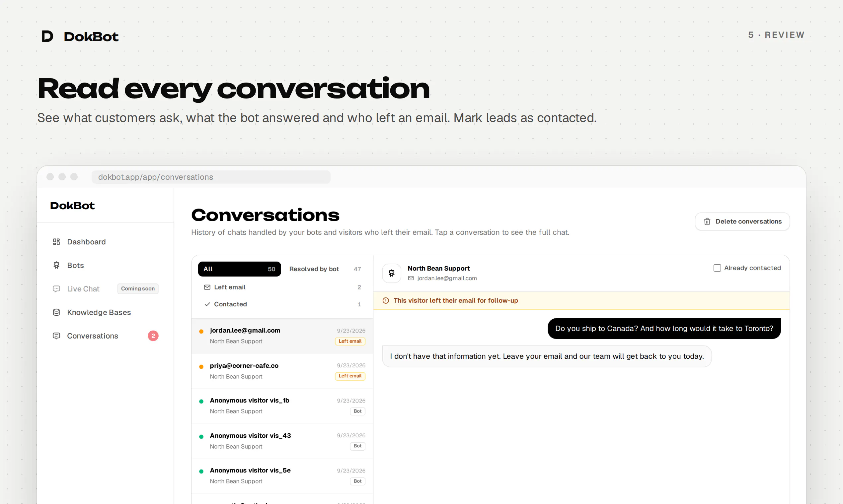Open the Anonymous visitor vis_1b conversation
Screen dimensions: 843x504
tap(282, 406)
